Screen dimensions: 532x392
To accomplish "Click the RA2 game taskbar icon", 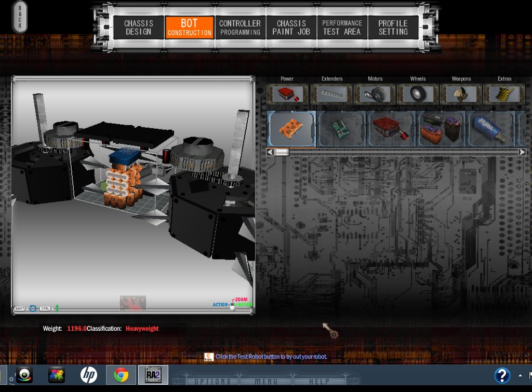I will point(153,375).
